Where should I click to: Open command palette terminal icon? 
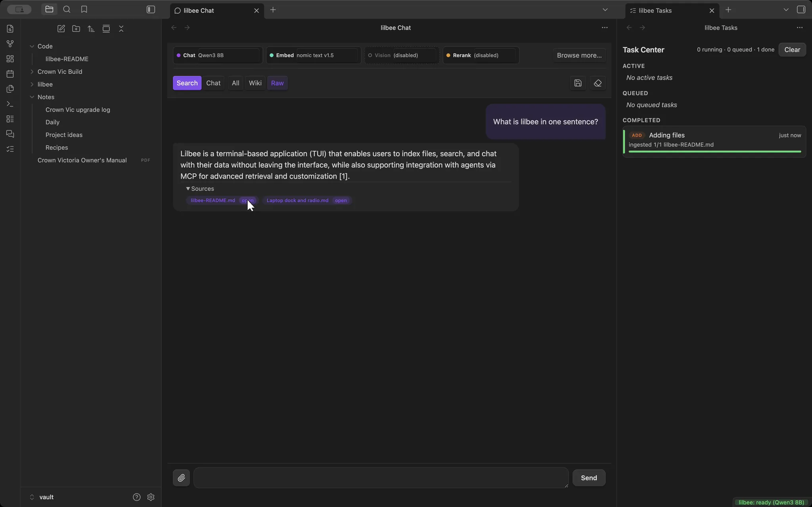(10, 104)
